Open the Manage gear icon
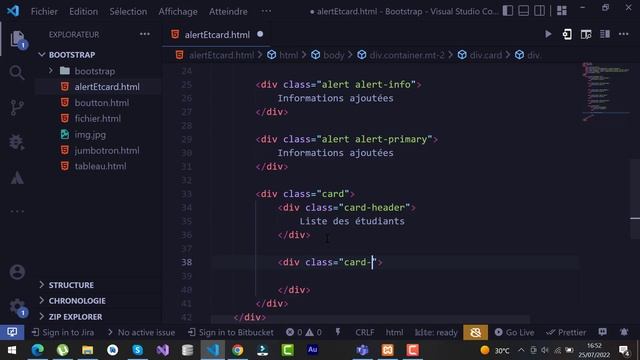This screenshot has height=360, width=640. tap(17, 307)
